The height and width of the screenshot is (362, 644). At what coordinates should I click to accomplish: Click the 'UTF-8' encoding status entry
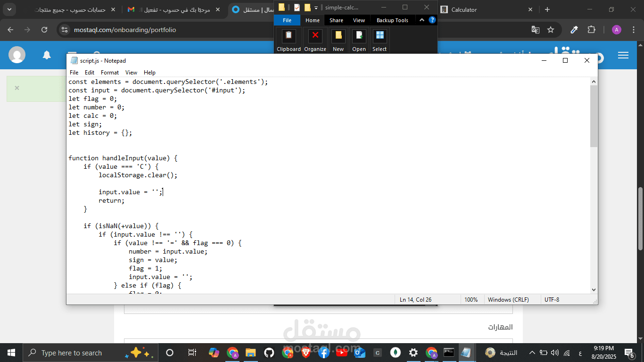pos(552,299)
